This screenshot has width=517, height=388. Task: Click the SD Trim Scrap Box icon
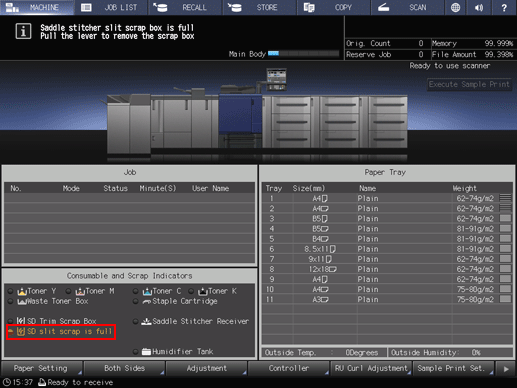click(21, 321)
